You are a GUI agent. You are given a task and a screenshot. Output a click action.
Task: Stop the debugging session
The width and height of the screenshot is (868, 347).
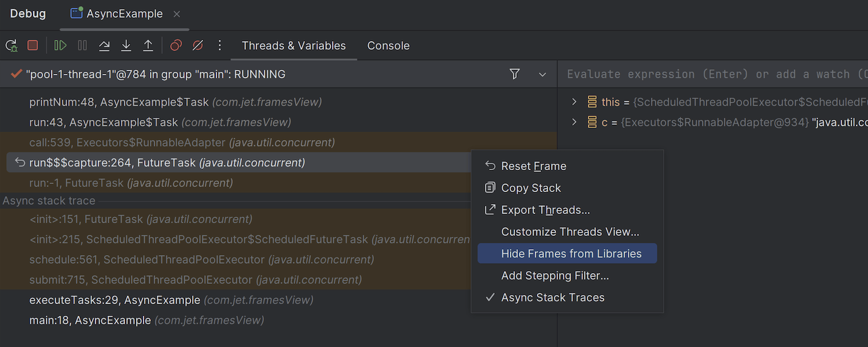33,45
